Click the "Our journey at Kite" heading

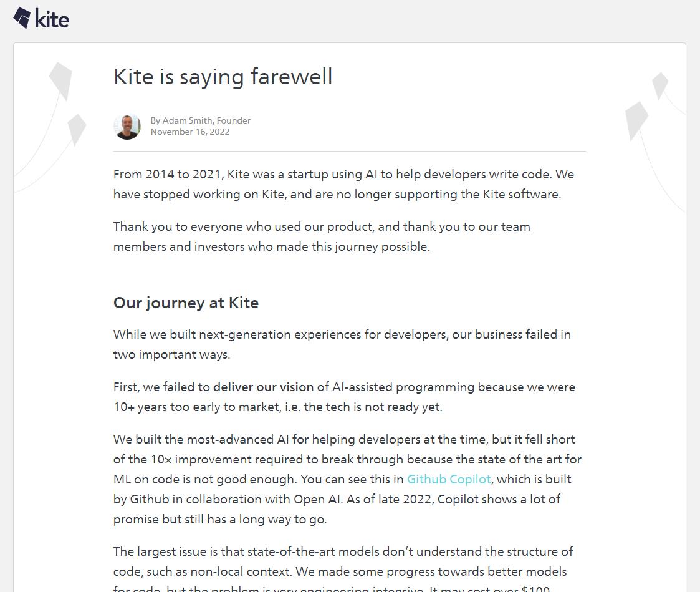(x=186, y=303)
